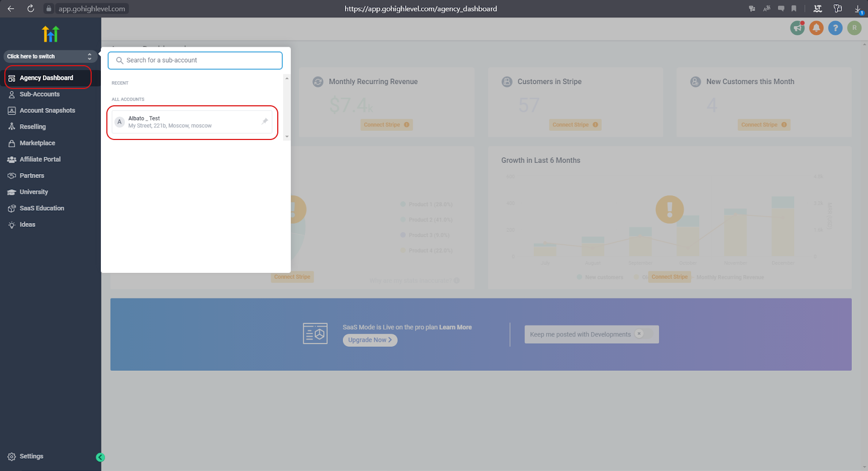Click the Customers in Stripe card icon
The width and height of the screenshot is (868, 471).
[507, 82]
